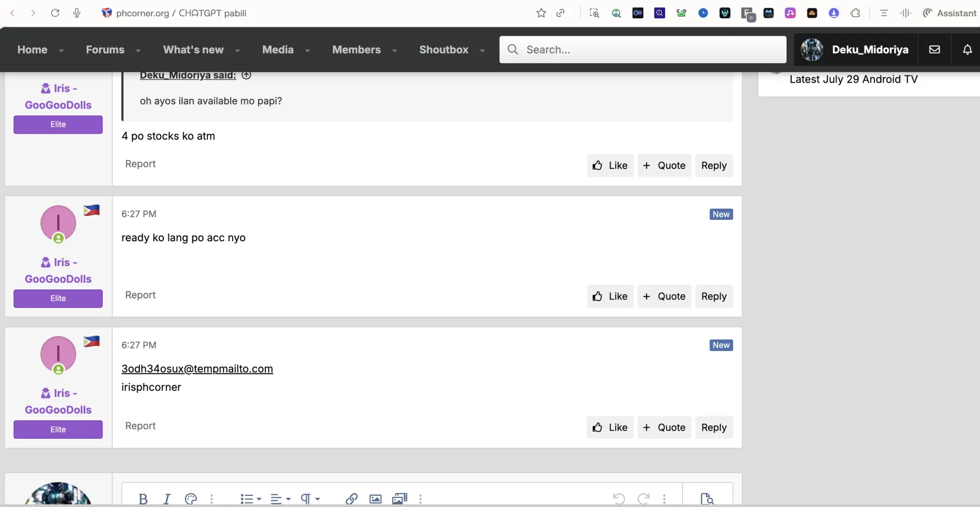Open the Home nav item
The image size is (980, 507).
32,49
